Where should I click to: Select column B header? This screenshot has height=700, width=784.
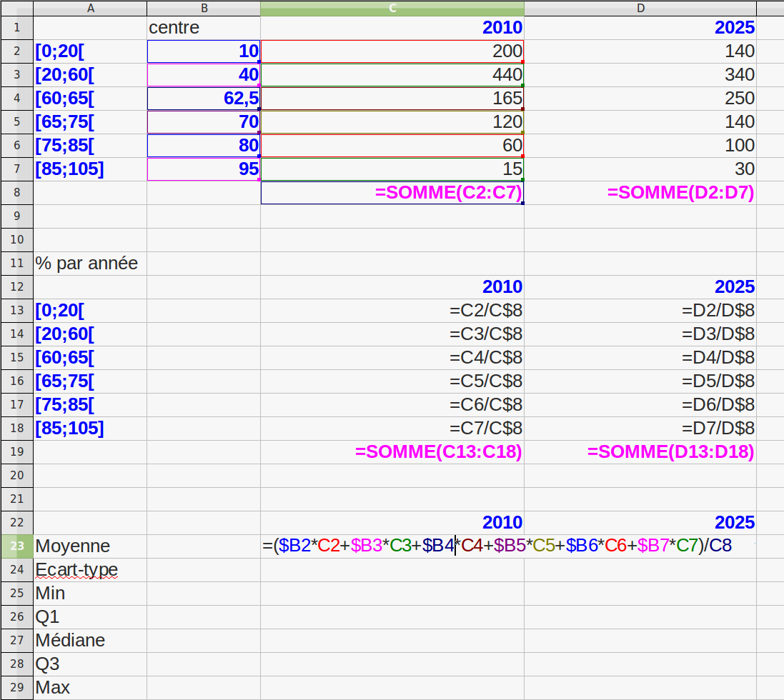[x=204, y=8]
